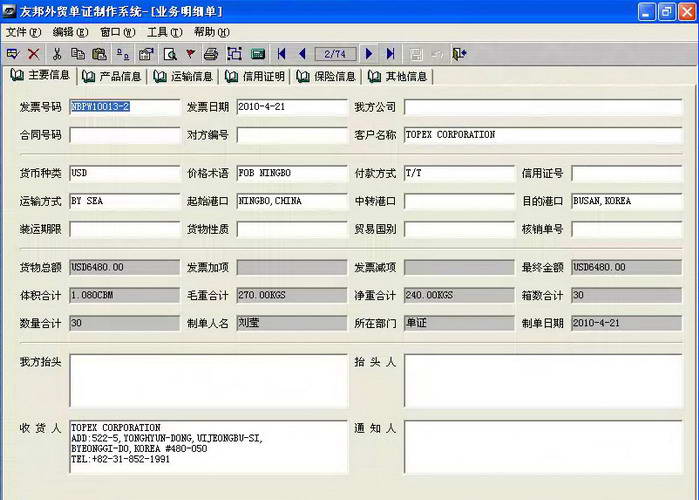The height and width of the screenshot is (500, 699).
Task: Click the 2/74 record counter box
Action: 335,54
